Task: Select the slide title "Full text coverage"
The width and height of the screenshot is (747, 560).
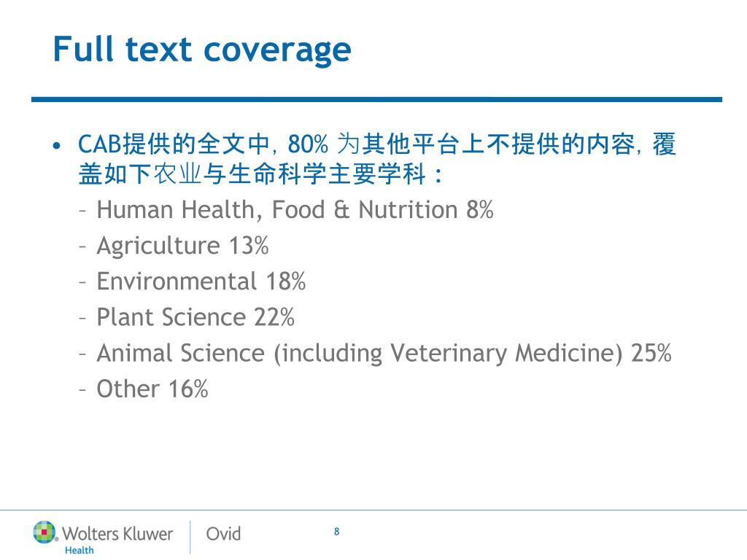Action: pos(201,50)
